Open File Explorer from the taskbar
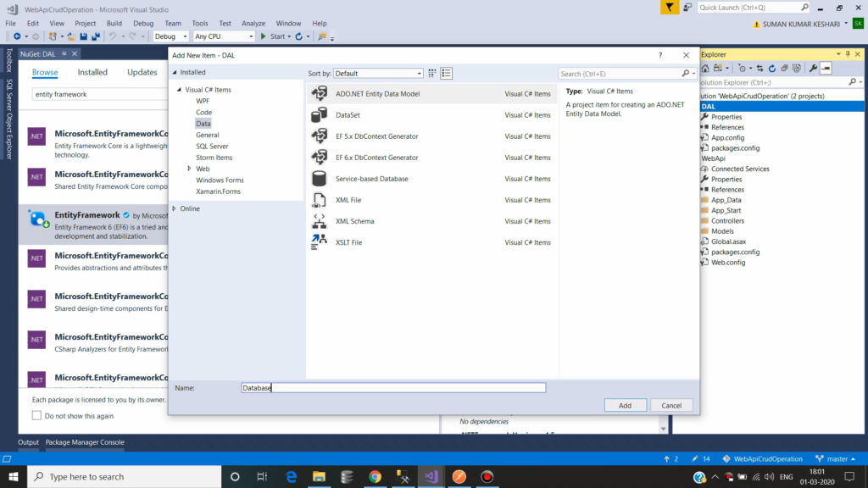 click(319, 476)
